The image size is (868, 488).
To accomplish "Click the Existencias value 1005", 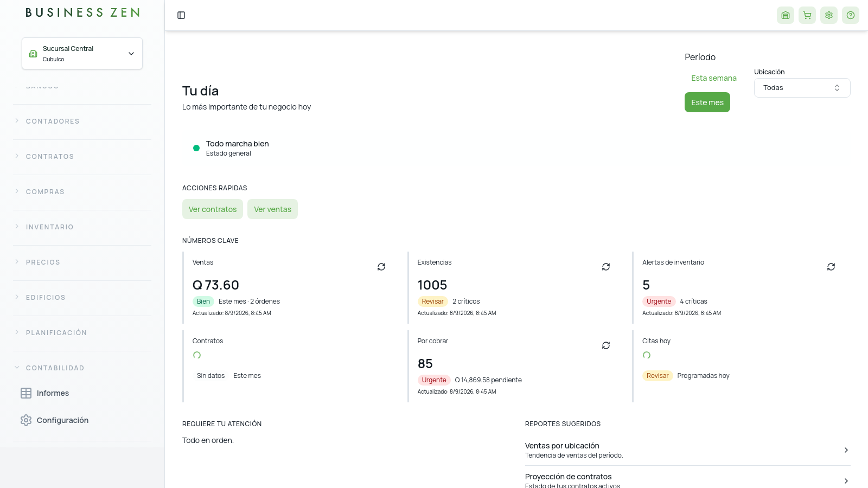I will [432, 285].
